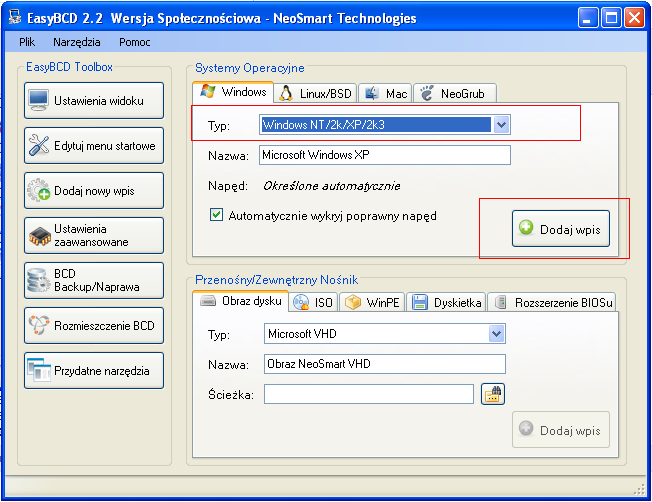Click the enabled Dodaj wpis button
This screenshot has height=502, width=652.
[561, 229]
